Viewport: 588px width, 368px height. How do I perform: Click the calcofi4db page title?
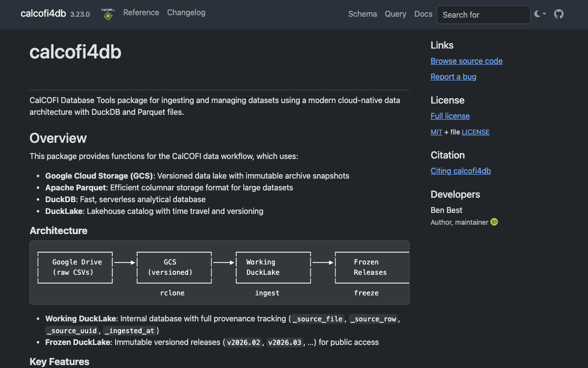click(x=75, y=52)
